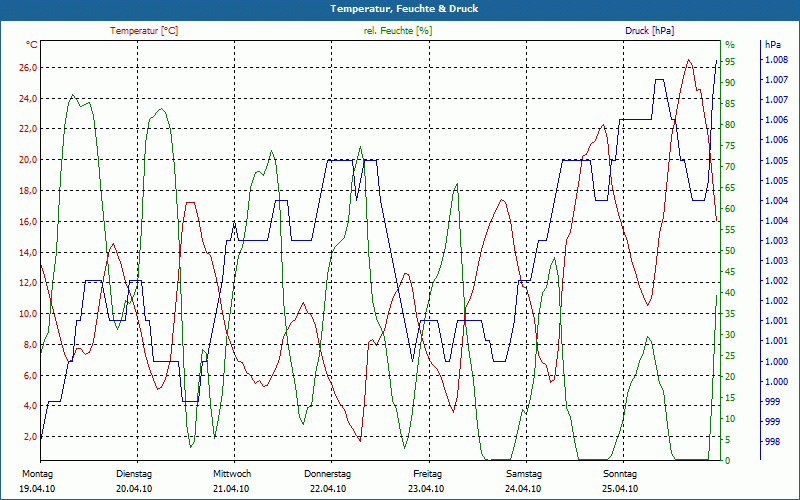This screenshot has width=800, height=500.
Task: Click the '8,0' temperature axis tick
Action: pyautogui.click(x=30, y=344)
